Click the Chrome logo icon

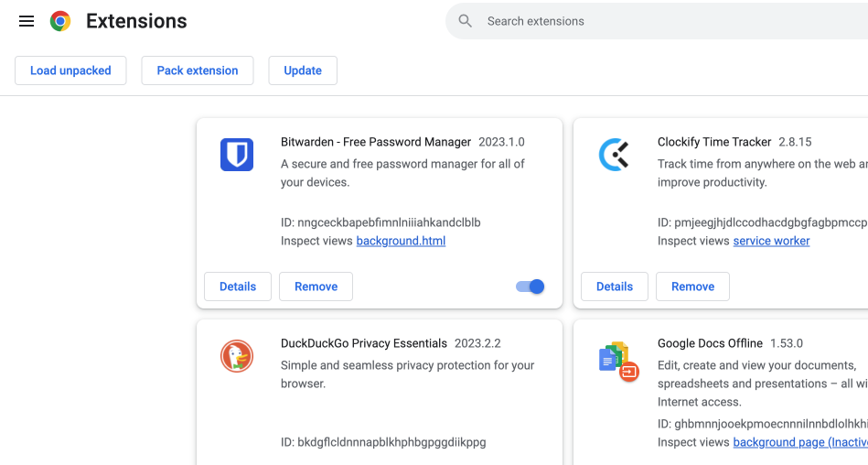[60, 21]
